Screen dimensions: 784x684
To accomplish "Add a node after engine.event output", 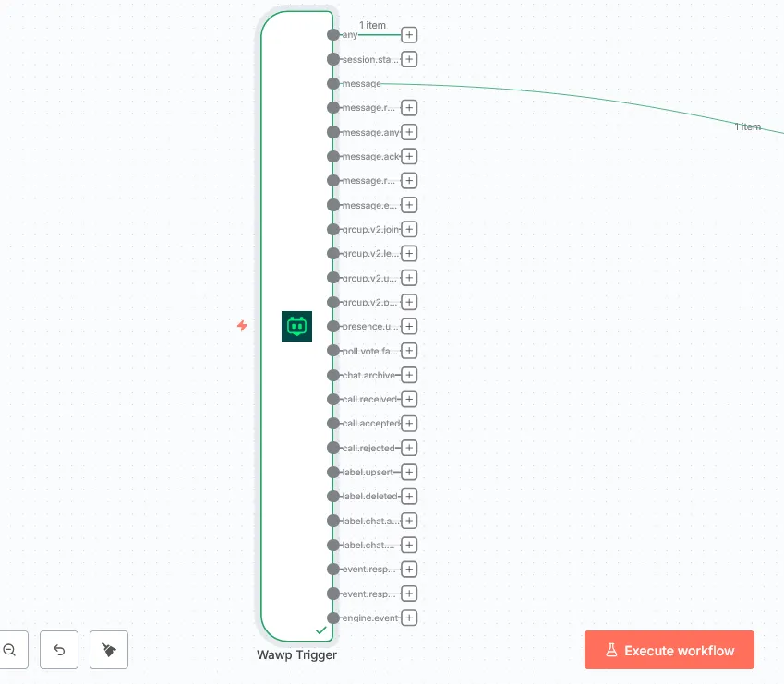I will pos(409,618).
